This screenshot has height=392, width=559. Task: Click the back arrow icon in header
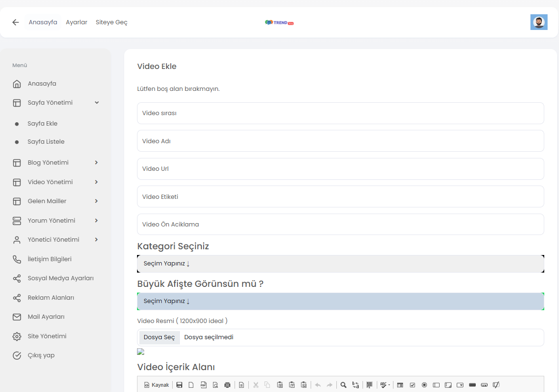point(15,22)
